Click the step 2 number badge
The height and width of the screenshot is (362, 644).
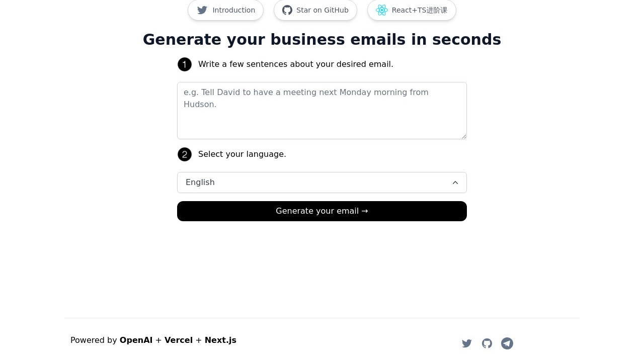(x=185, y=154)
